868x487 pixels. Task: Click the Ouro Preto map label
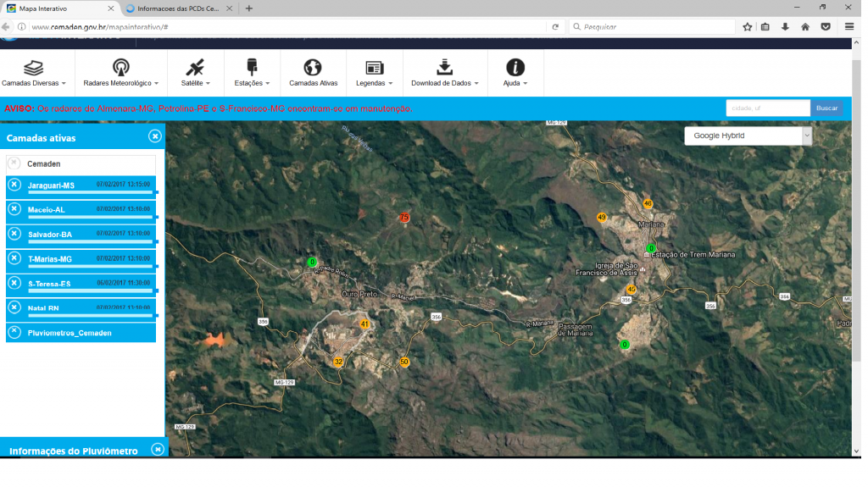pos(359,294)
